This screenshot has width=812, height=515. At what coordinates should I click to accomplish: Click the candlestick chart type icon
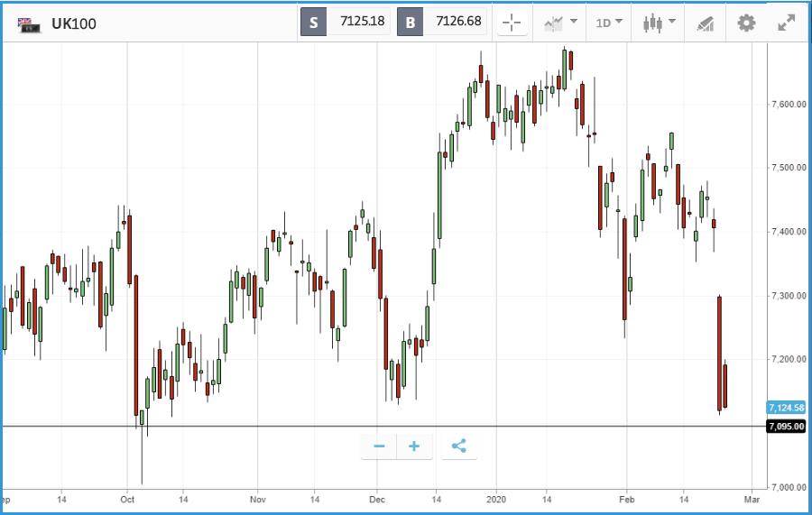coord(652,23)
